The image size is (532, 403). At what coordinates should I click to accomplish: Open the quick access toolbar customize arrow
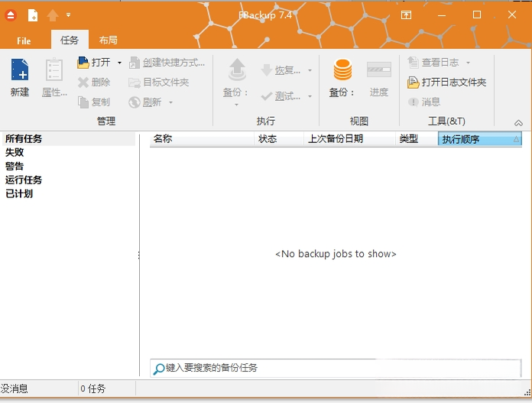coord(68,15)
